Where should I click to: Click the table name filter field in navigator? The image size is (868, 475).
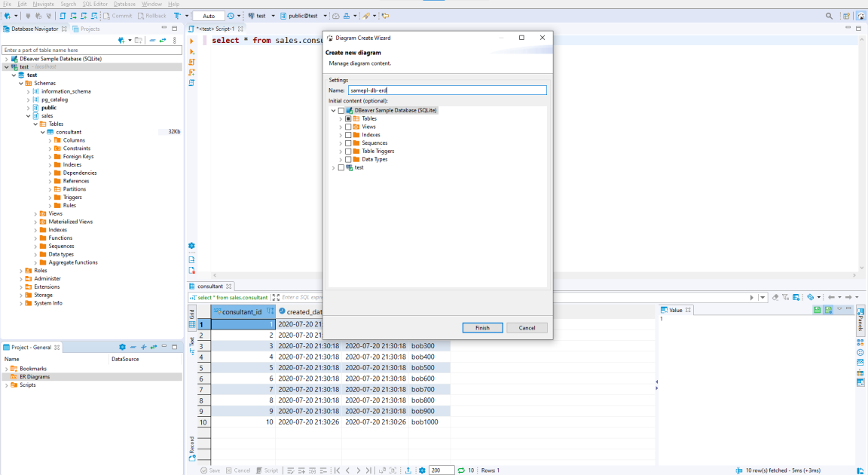92,51
